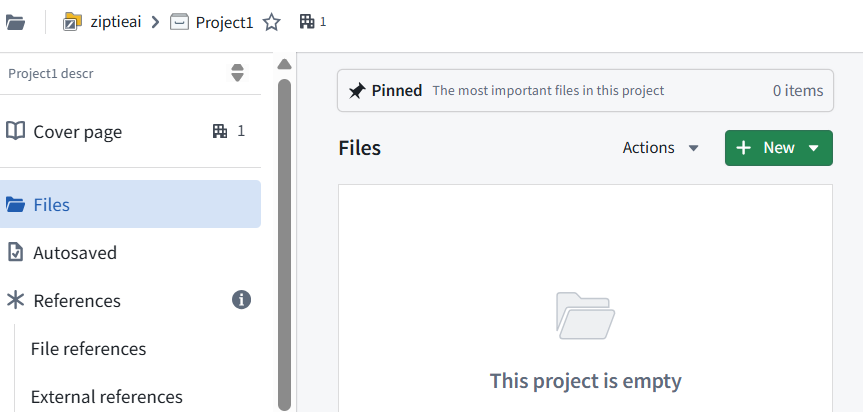Viewport: 863px width, 412px height.
Task: Click the empty folder illustration
Action: (585, 316)
